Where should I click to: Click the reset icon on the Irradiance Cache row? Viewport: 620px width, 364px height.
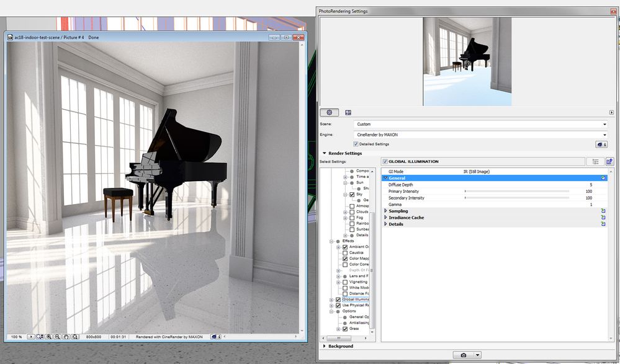tap(603, 218)
